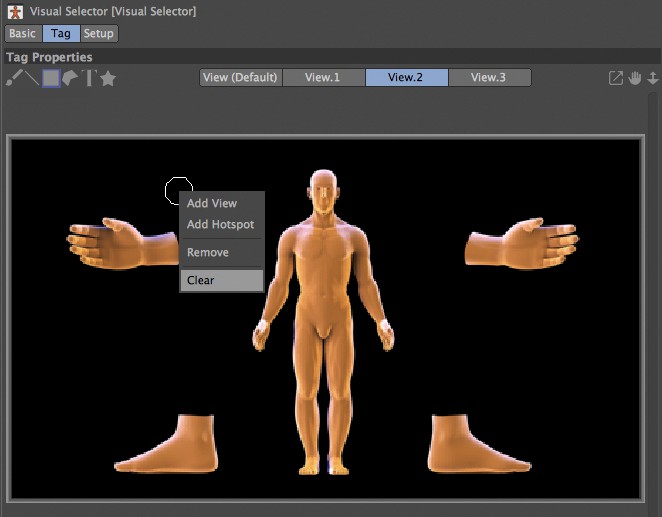Viewport: 662px width, 517px height.
Task: Switch to the Tag tab
Action: coord(61,33)
